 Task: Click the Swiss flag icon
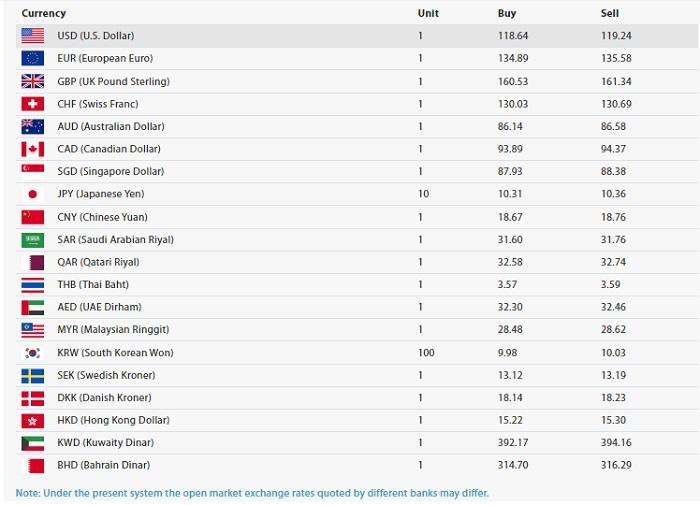32,104
